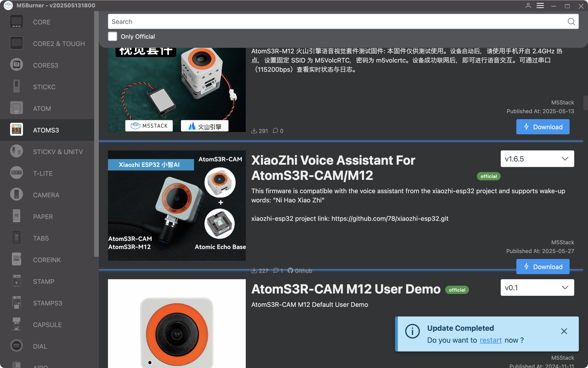Click the download count icon showing 291
The height and width of the screenshot is (368, 588).
pyautogui.click(x=254, y=131)
